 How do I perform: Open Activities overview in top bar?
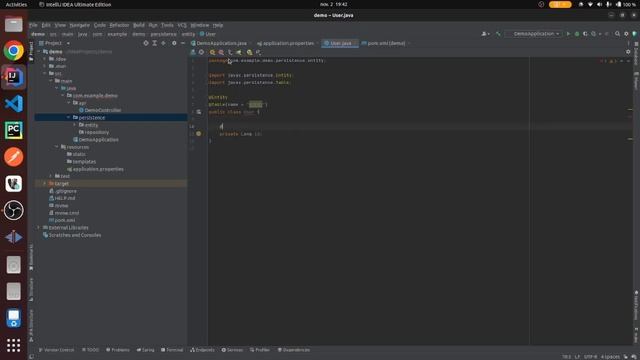coord(16,4)
